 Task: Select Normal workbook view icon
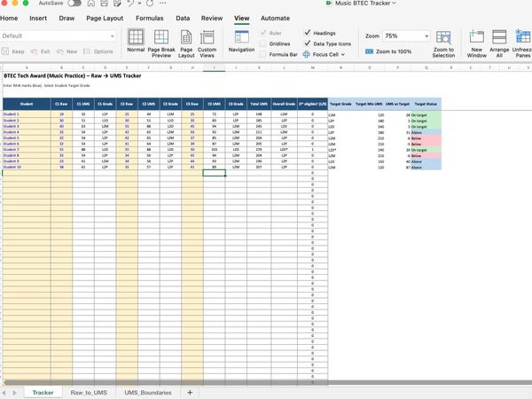[136, 36]
